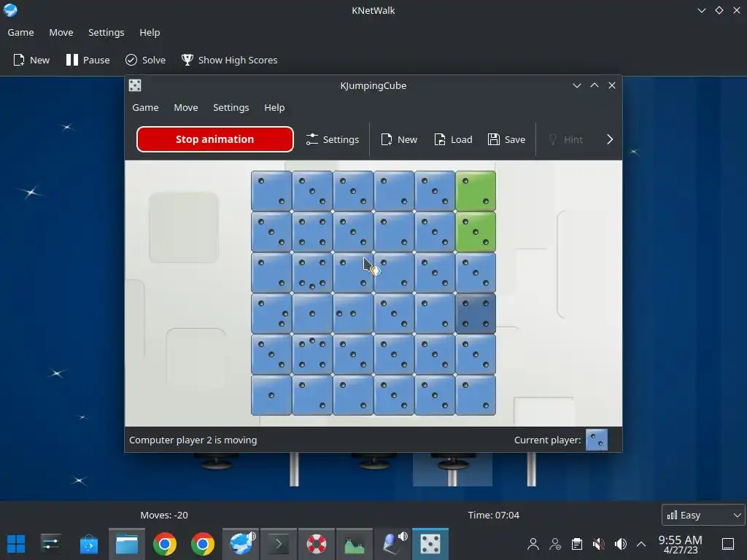Viewport: 747px width, 560px height.
Task: Open KNetWalk Move menu
Action: coord(61,32)
